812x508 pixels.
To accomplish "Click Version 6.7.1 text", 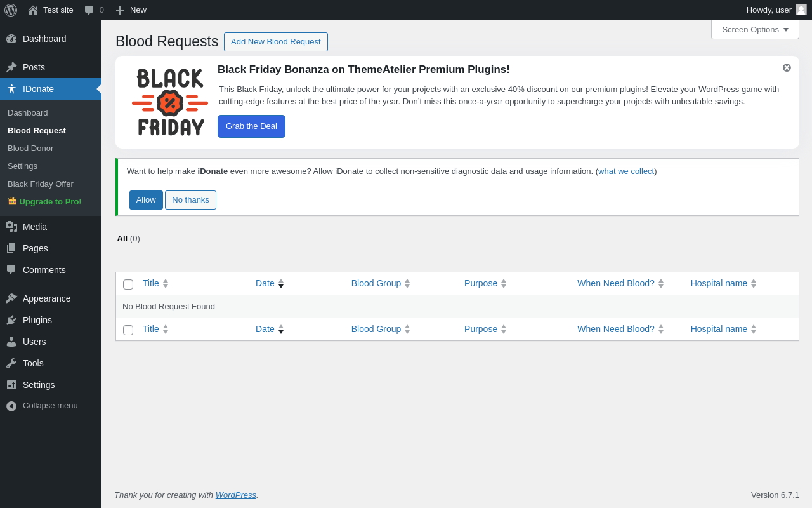I will tap(775, 495).
